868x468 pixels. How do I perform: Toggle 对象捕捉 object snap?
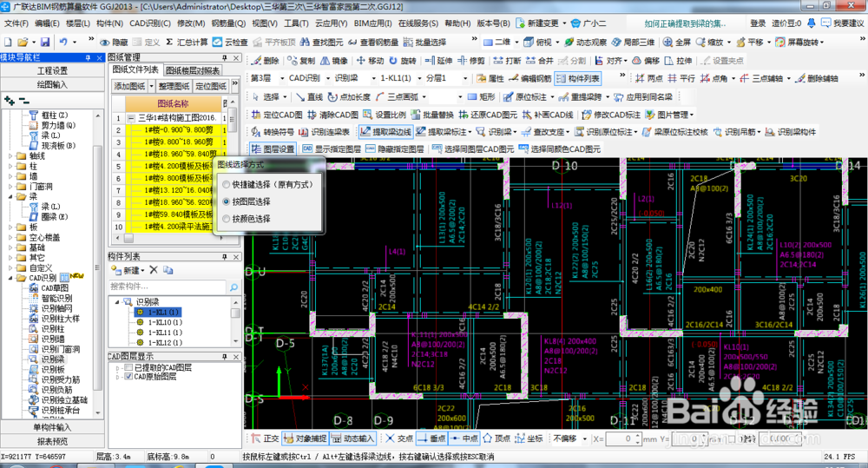(305, 438)
